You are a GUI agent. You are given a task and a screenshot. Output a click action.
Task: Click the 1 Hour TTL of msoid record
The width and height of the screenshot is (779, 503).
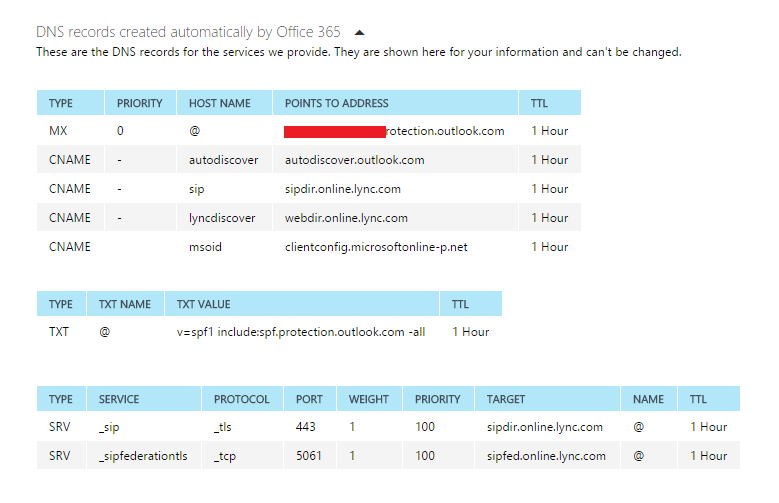coord(549,247)
